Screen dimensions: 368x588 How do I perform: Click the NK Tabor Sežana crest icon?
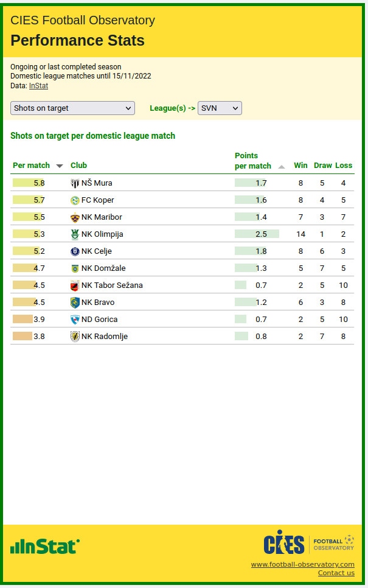(75, 285)
